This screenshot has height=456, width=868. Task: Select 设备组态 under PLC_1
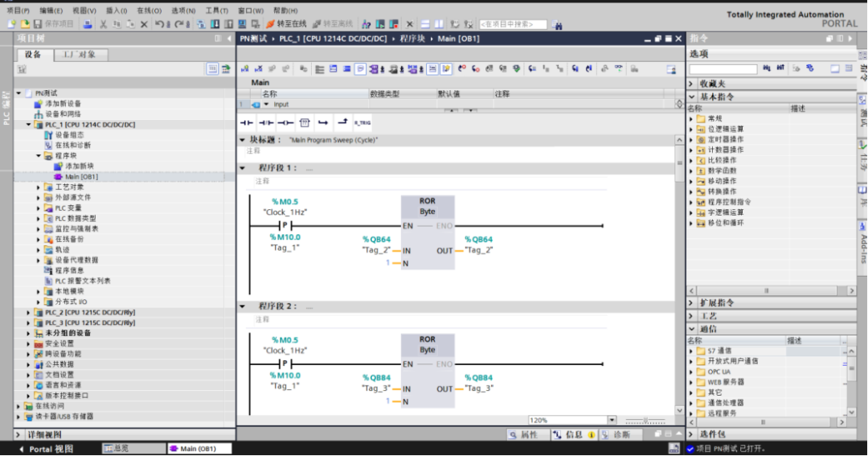(69, 135)
